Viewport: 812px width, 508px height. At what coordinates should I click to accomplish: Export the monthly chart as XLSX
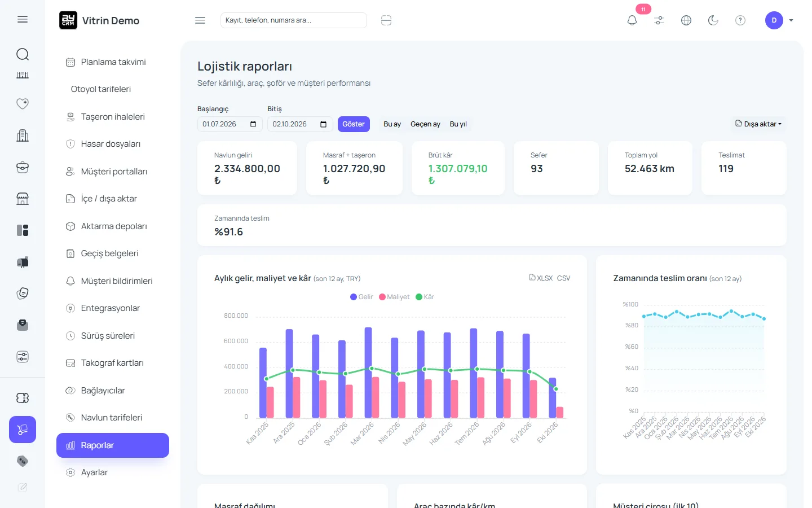(541, 278)
